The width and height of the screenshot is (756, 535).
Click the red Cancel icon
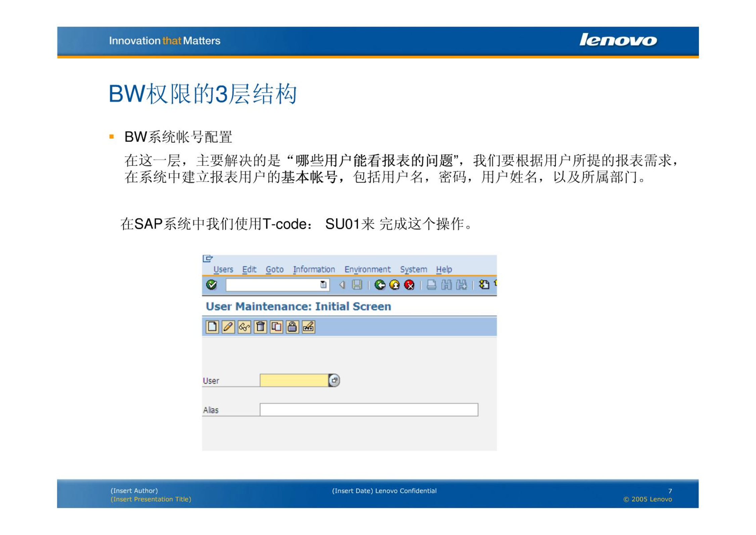click(409, 285)
